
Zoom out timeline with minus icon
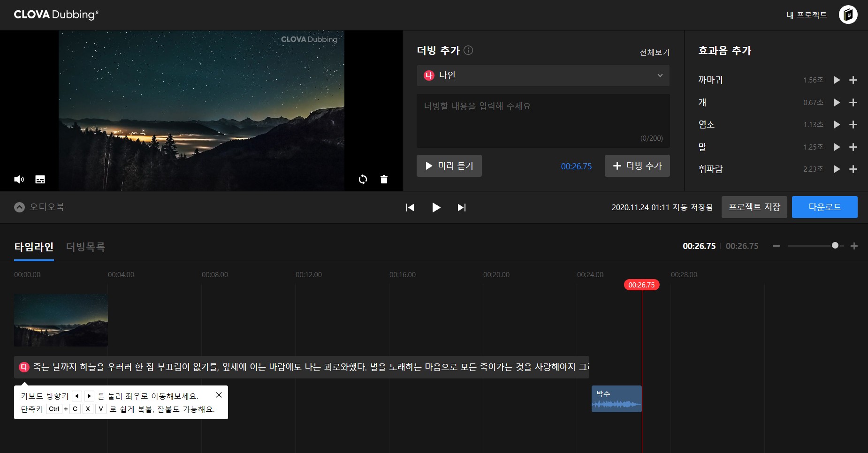click(x=777, y=246)
